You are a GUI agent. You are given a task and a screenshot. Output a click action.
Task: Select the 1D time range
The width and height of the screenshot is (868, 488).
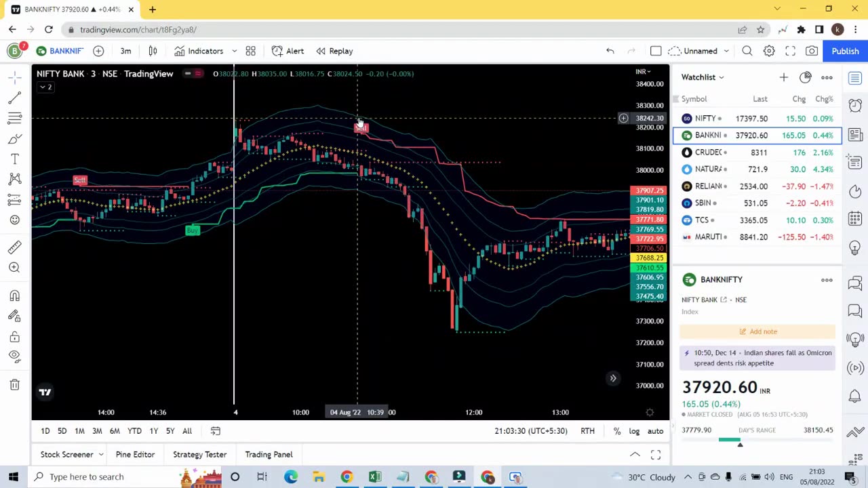point(45,431)
